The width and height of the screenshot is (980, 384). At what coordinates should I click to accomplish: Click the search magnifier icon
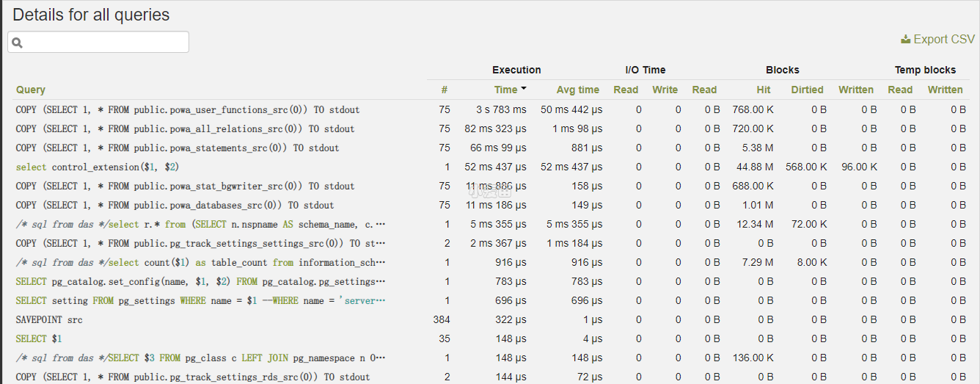pos(18,43)
